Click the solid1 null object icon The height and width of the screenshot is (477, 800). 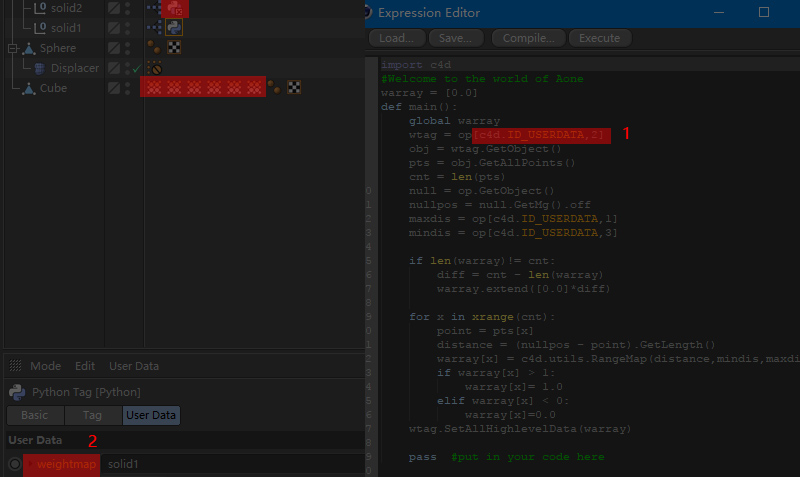pyautogui.click(x=40, y=28)
